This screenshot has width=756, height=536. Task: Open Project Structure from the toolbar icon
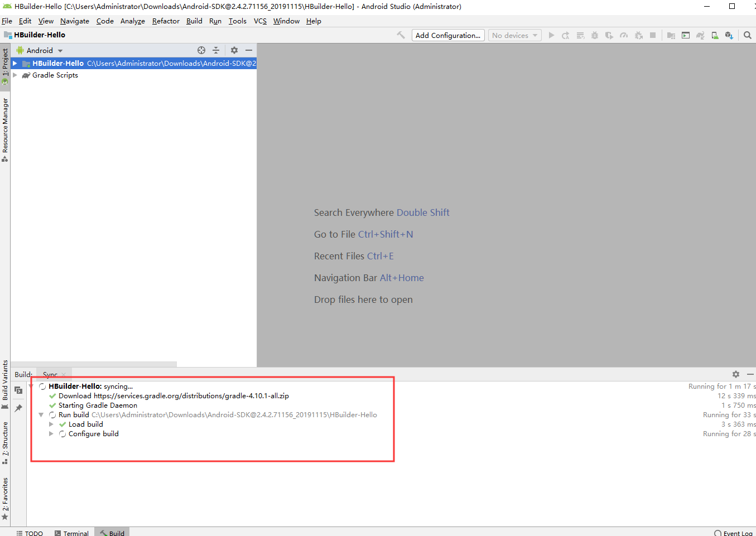[x=671, y=35]
